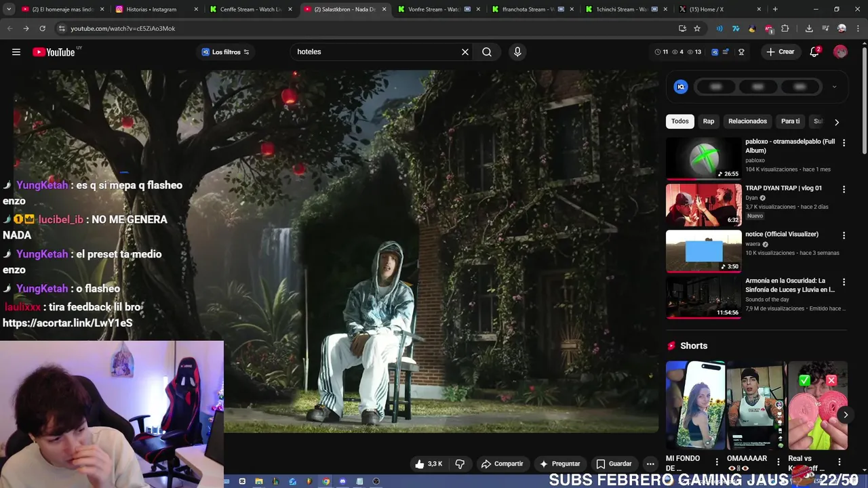Open Discord from the taskbar

coord(342,481)
